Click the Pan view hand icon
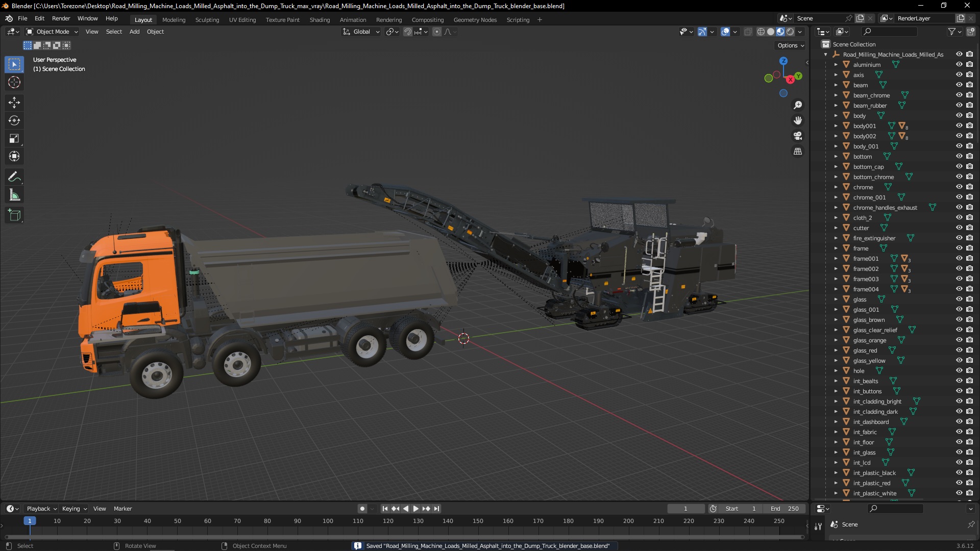 pyautogui.click(x=798, y=120)
